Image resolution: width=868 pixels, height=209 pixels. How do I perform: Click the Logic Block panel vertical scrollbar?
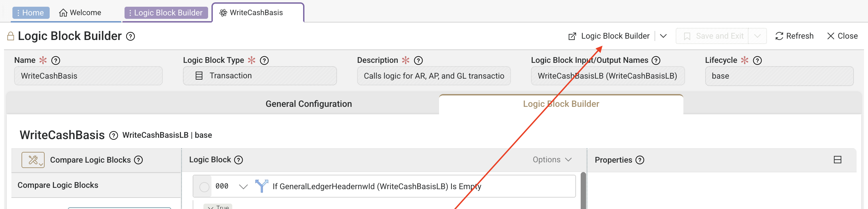583,191
